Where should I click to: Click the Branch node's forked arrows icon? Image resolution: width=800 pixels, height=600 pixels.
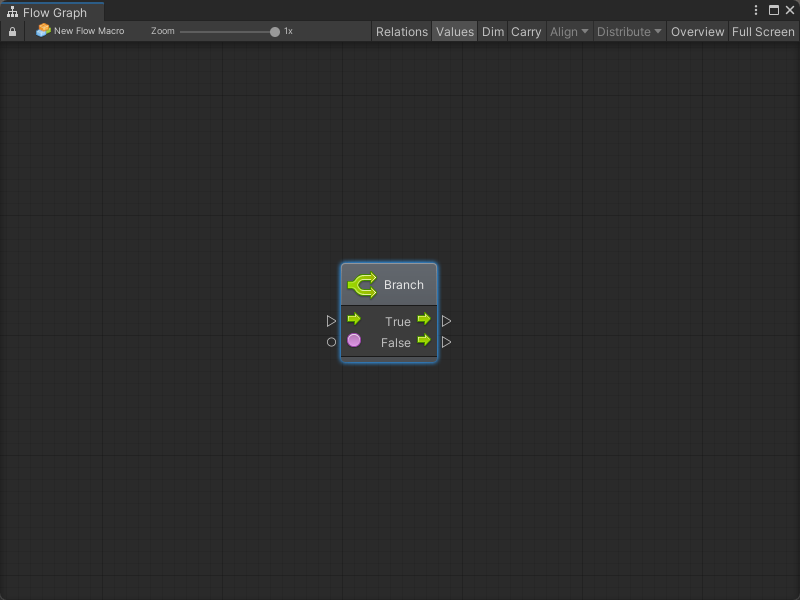362,285
